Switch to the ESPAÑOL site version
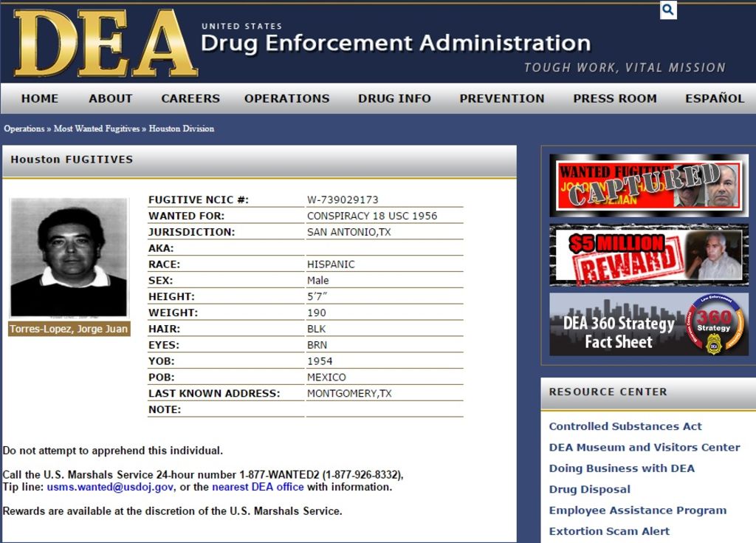 [x=715, y=98]
